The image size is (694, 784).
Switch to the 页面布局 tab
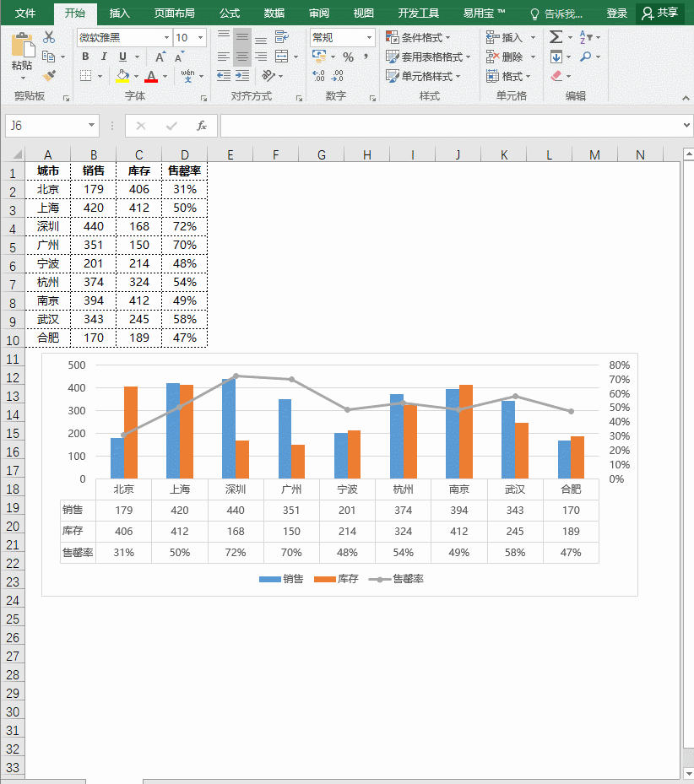click(x=175, y=13)
